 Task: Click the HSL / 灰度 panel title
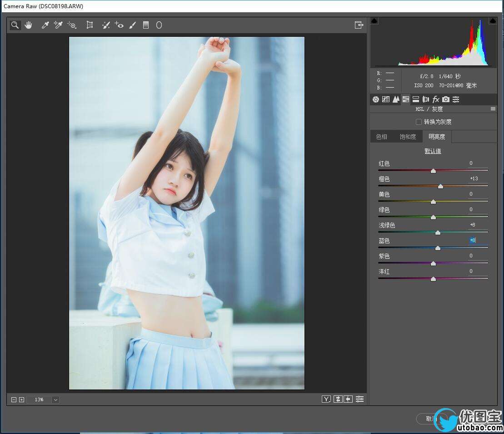tap(429, 109)
